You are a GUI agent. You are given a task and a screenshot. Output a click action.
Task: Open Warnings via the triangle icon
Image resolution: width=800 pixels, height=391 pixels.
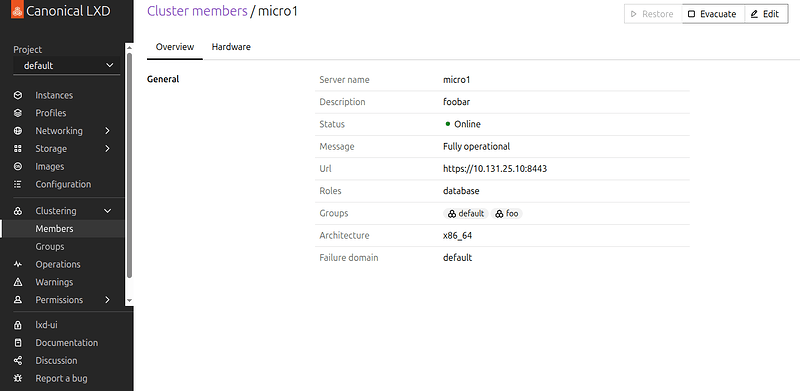pos(18,282)
